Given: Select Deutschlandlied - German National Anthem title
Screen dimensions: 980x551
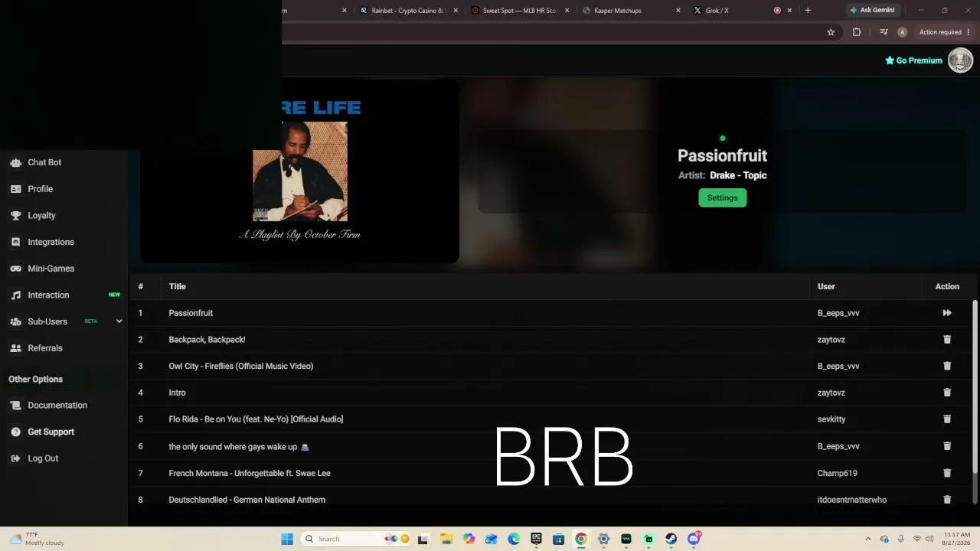Looking at the screenshot, I should pos(247,500).
